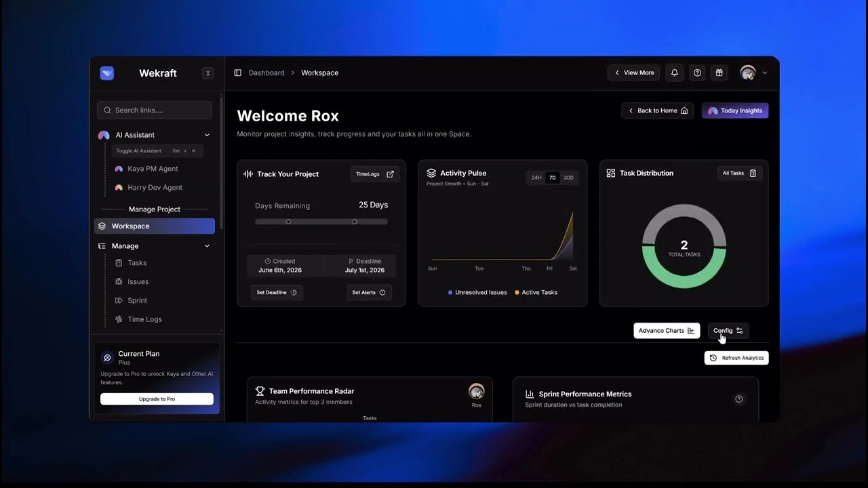868x488 pixels.
Task: Open Workspace breadcrumb
Action: [319, 73]
